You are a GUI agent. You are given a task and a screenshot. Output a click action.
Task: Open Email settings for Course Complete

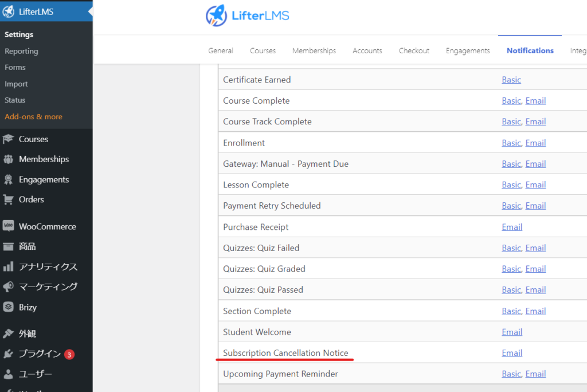(536, 101)
